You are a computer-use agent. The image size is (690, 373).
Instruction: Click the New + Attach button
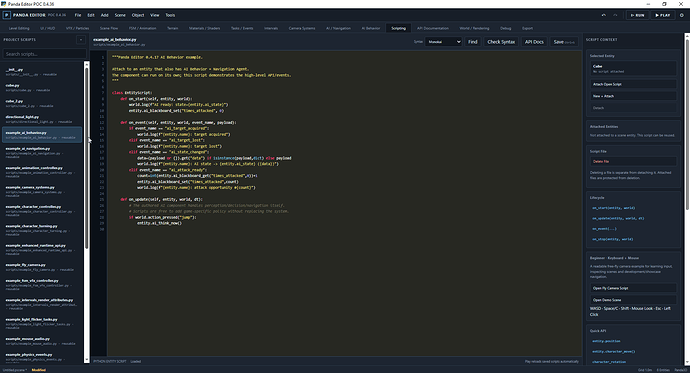[633, 96]
